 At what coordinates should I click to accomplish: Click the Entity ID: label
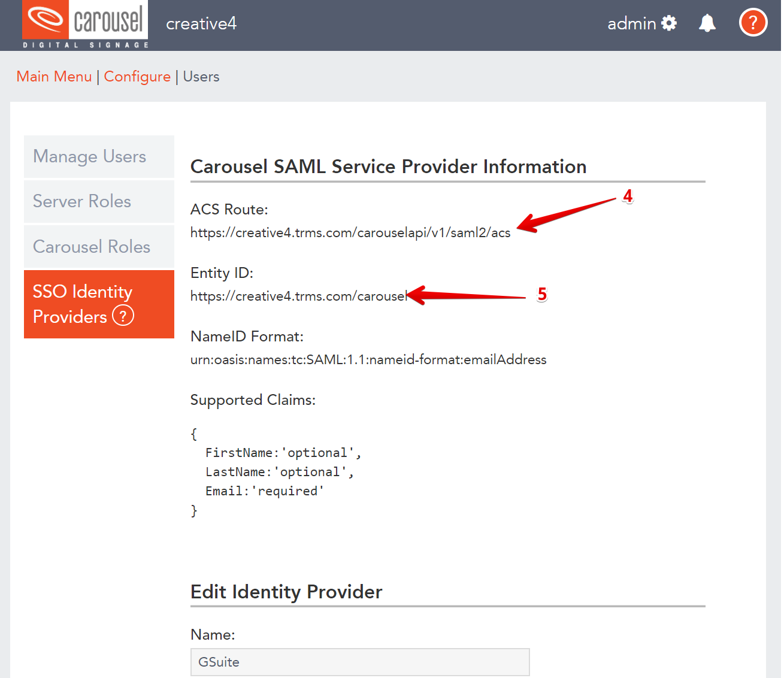click(x=222, y=273)
